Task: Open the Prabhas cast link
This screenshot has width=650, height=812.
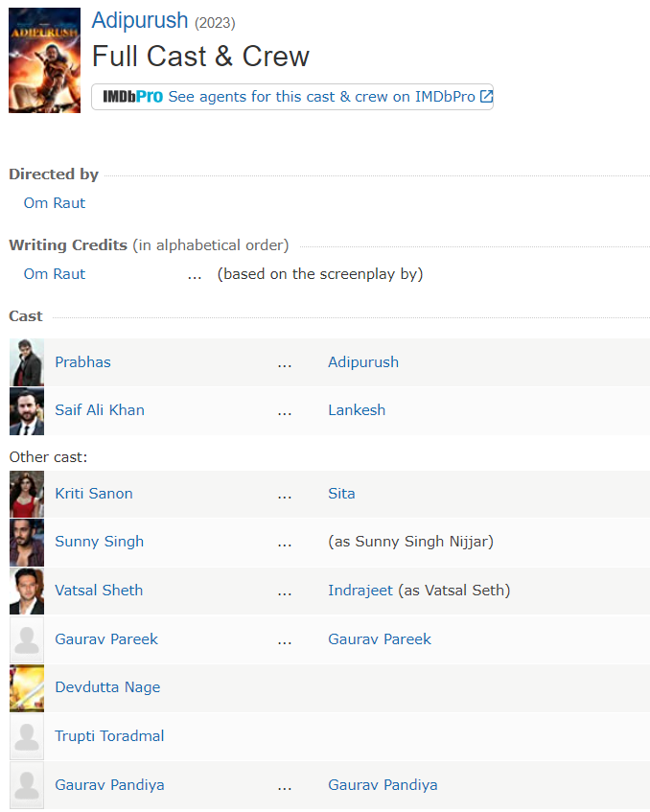Action: [x=82, y=362]
